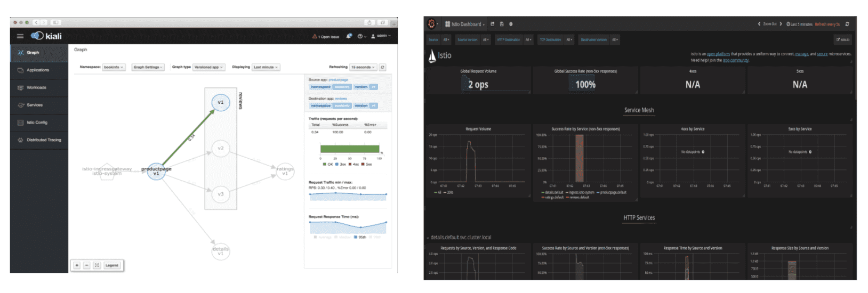Follow the open platform link

point(718,54)
